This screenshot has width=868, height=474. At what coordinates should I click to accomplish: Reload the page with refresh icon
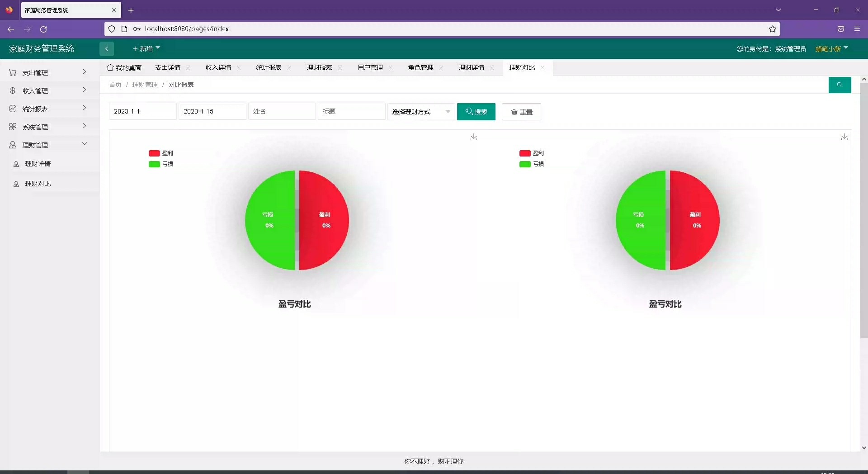(x=43, y=29)
